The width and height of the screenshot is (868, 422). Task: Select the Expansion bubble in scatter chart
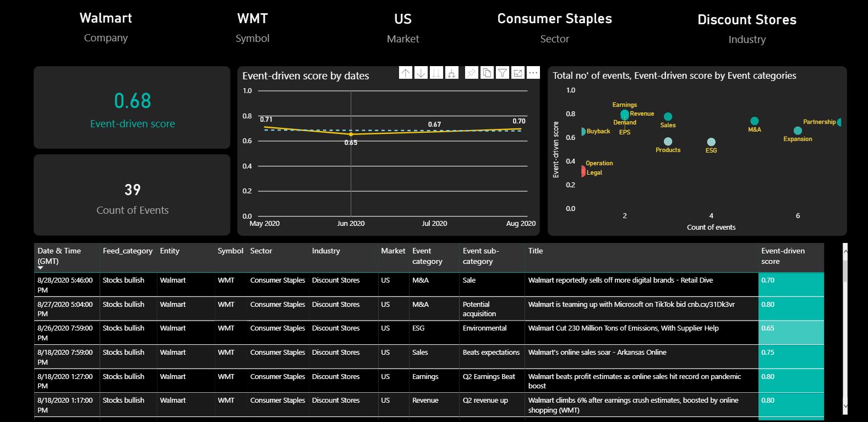pyautogui.click(x=798, y=131)
